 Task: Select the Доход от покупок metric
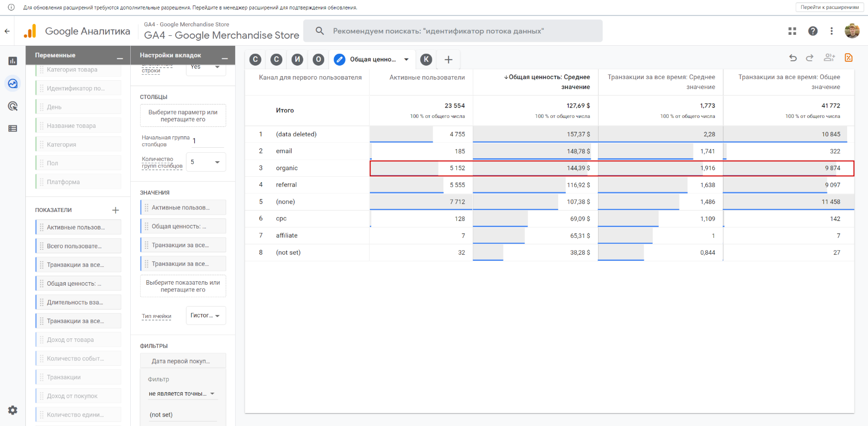pyautogui.click(x=79, y=396)
